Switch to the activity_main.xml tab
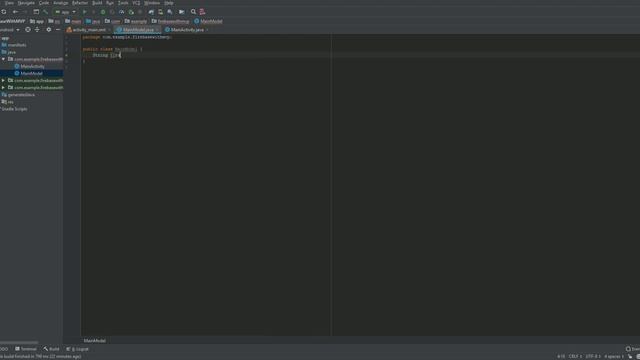 click(86, 30)
